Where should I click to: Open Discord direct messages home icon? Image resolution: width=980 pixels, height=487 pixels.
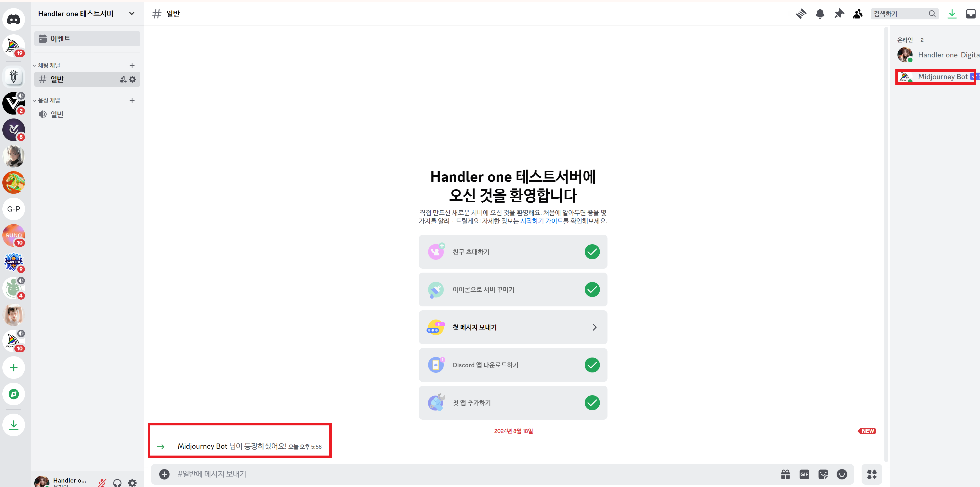[14, 19]
